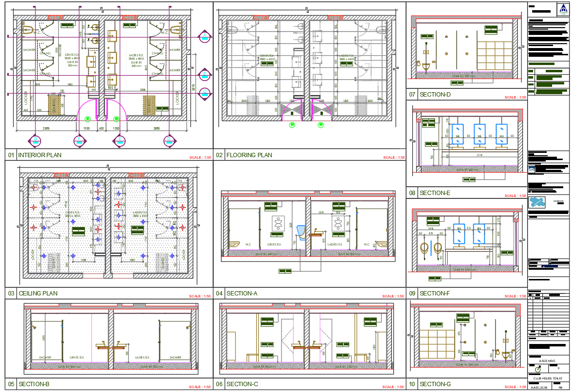Click the CLUB HOUSE TOILET title text
The height and width of the screenshot is (392, 571).
(x=548, y=378)
